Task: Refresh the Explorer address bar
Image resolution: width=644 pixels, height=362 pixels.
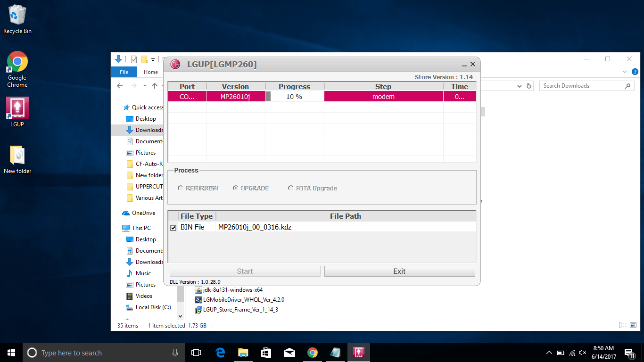Action: 529,86
